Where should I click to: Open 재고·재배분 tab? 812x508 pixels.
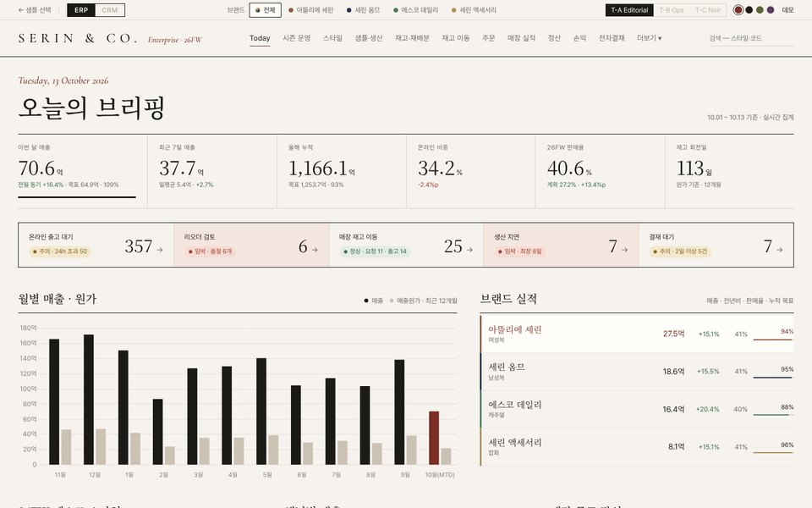pos(412,38)
